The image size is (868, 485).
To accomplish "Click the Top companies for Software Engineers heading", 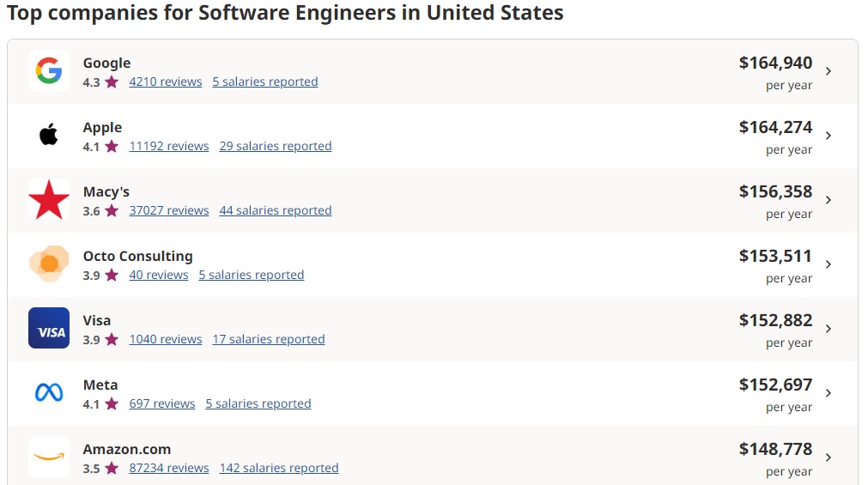I will point(285,13).
